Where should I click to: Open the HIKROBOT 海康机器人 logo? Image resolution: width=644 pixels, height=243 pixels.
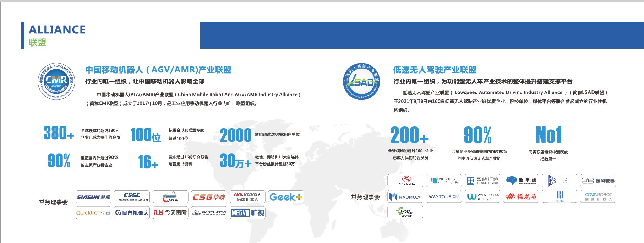(x=247, y=197)
